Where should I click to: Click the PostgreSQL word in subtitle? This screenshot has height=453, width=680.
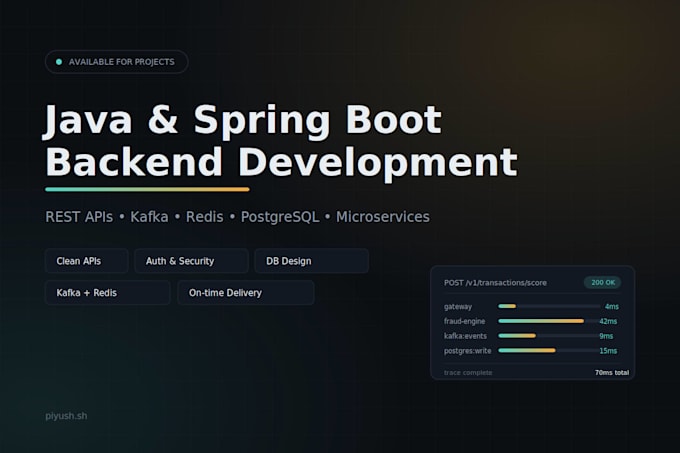click(280, 217)
